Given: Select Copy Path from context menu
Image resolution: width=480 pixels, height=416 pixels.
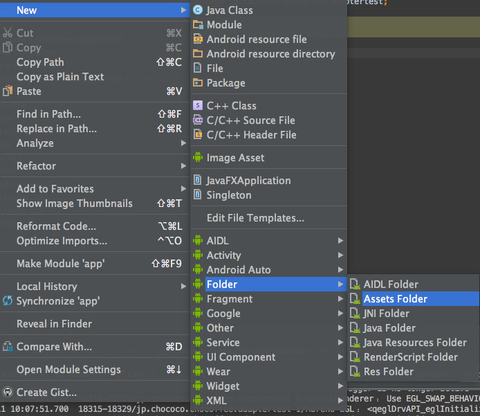Looking at the screenshot, I should (x=95, y=62).
